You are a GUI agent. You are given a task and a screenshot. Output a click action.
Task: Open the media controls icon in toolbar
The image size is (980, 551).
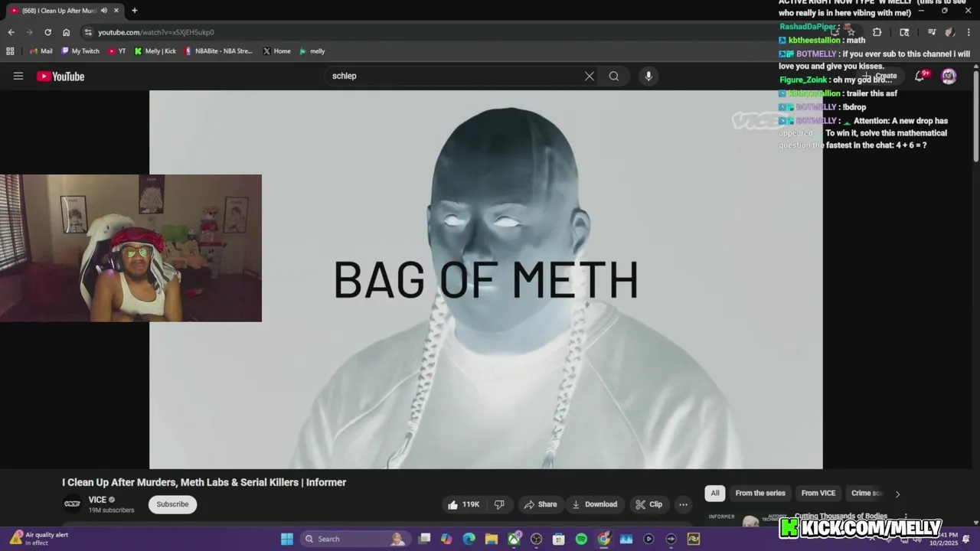(x=932, y=32)
